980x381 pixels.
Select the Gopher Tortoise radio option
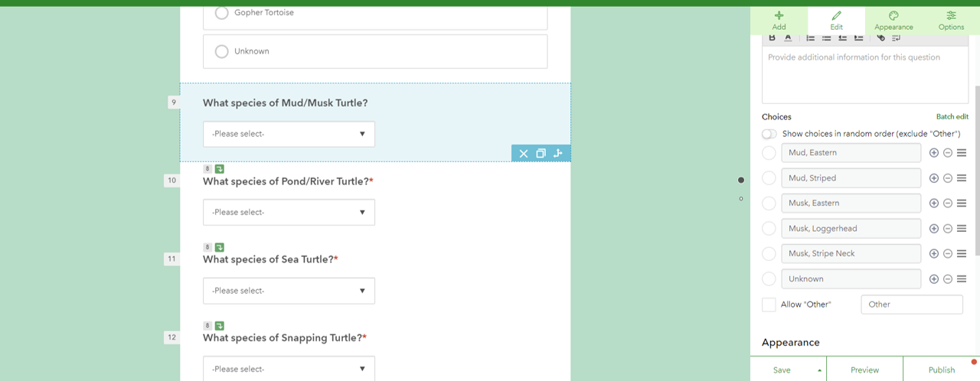(222, 13)
